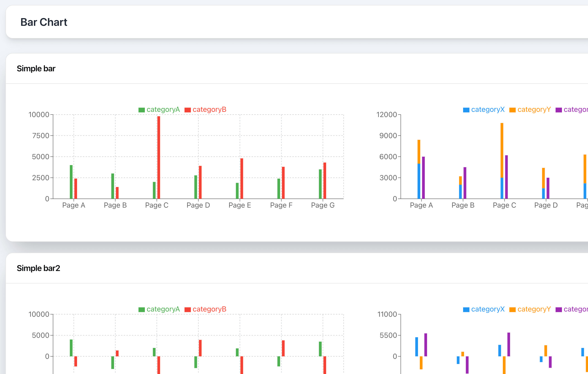This screenshot has height=374, width=588.
Task: Select green Page B bar in Simple bar chart
Action: click(113, 186)
